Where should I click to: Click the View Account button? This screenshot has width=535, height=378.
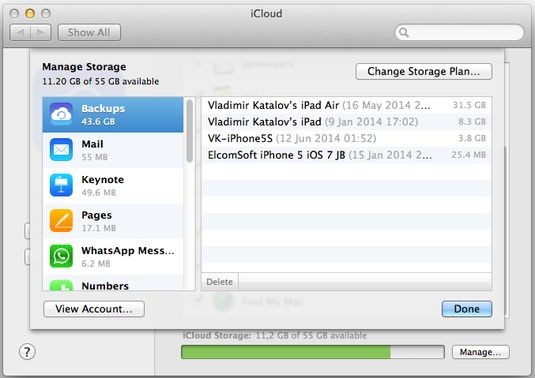94,309
